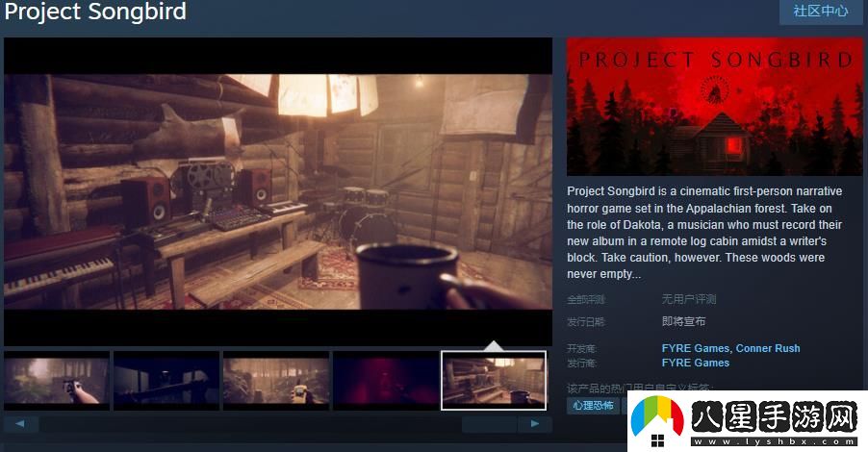
Task: Open the FYRE Games publisher link
Action: [695, 363]
